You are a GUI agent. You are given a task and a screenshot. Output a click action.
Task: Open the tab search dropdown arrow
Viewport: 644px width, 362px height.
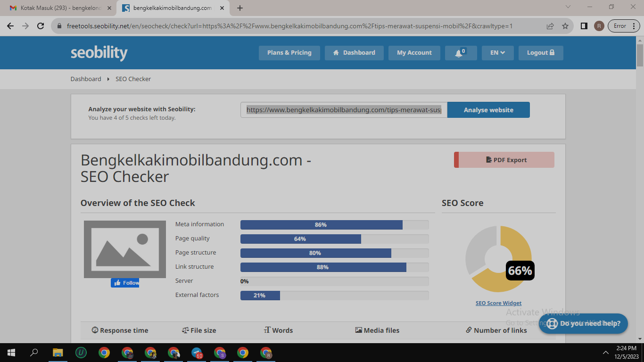568,7
